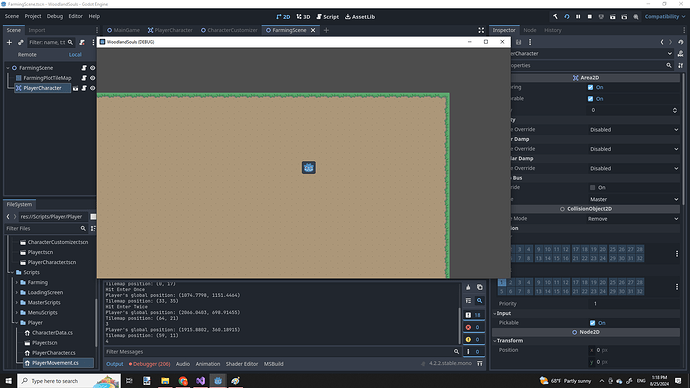Switch to the Node dock tab

529,30
